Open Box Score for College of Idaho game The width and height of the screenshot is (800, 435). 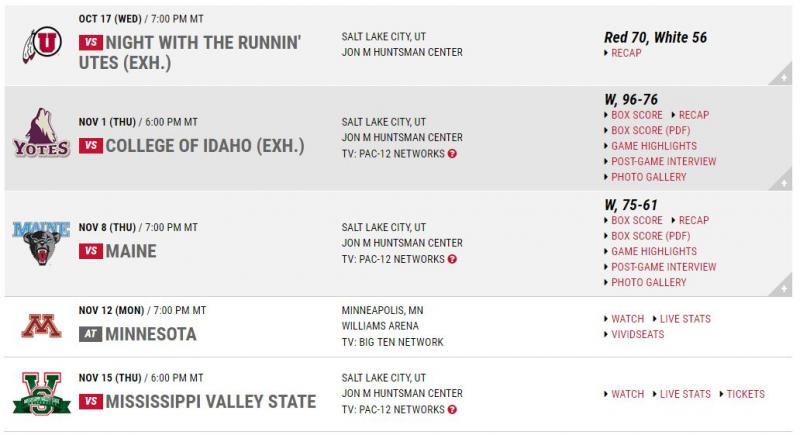coord(637,115)
